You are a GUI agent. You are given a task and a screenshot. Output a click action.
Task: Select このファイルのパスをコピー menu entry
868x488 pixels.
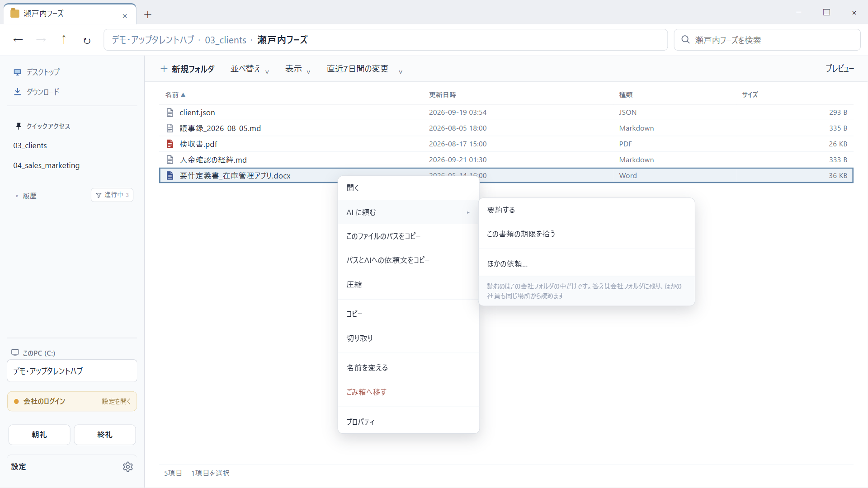408,236
